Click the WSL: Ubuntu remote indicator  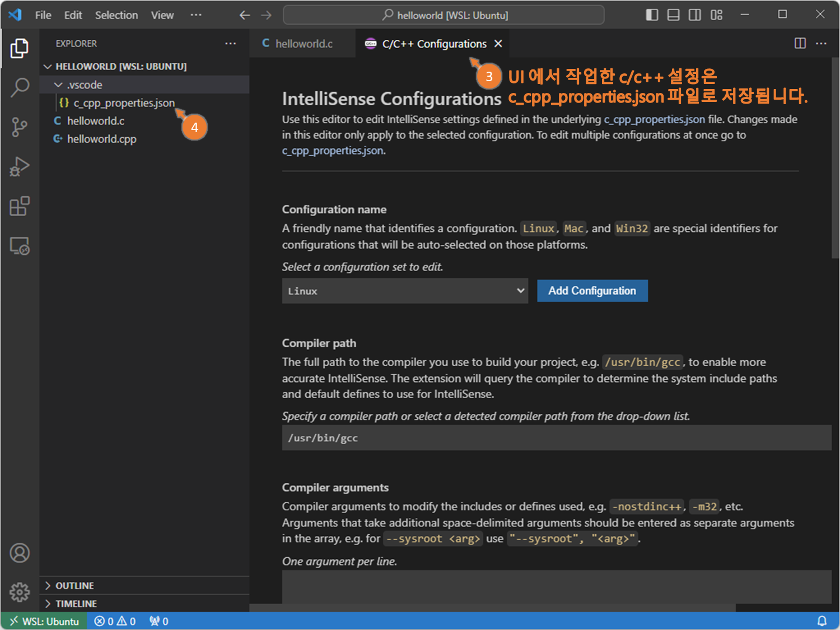pyautogui.click(x=44, y=621)
